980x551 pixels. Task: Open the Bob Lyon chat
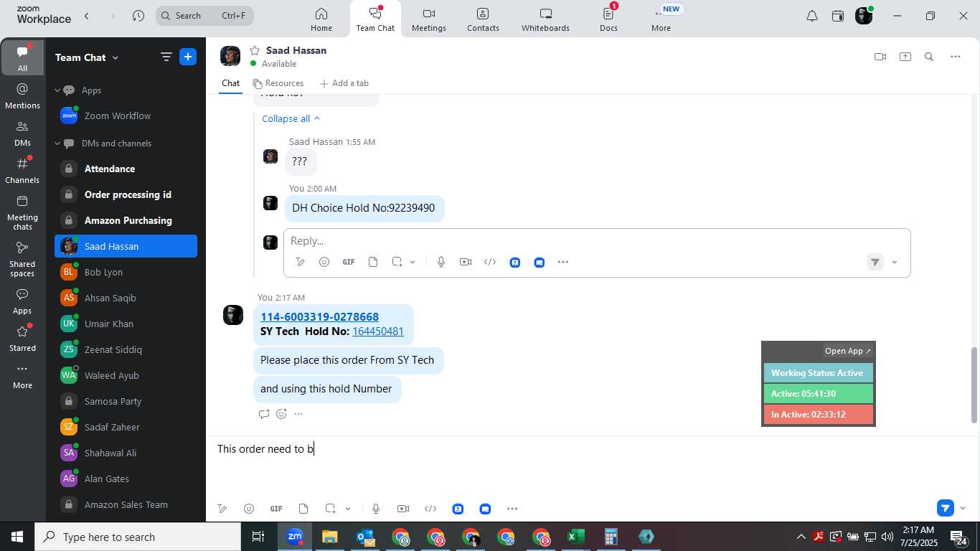126,272
